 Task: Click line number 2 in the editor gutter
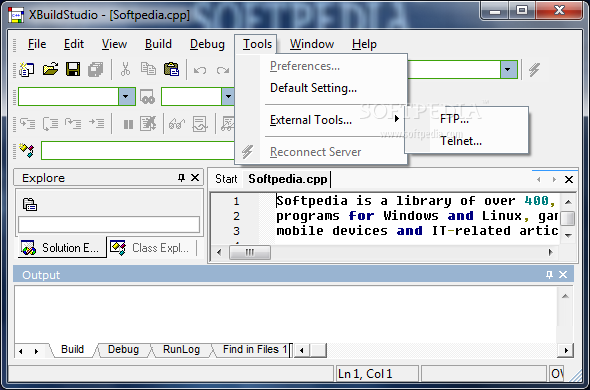tap(236, 216)
